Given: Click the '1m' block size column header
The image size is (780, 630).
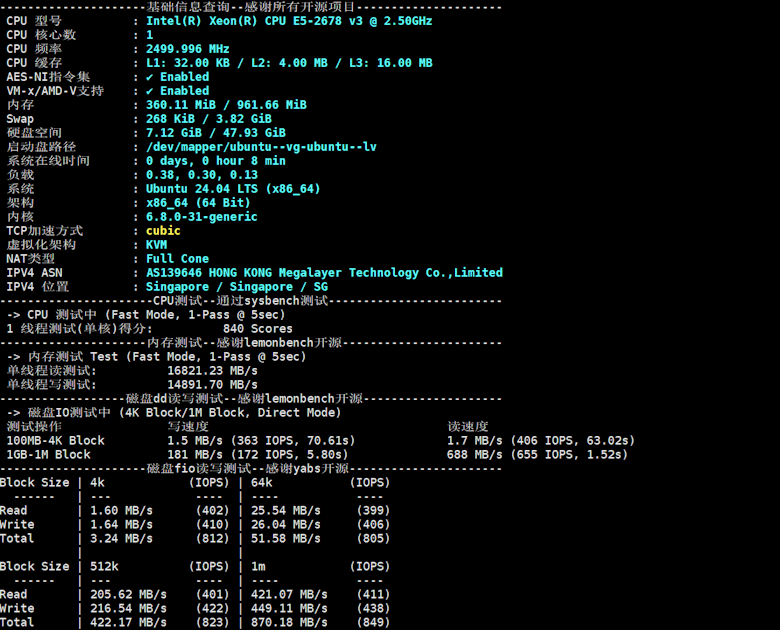Looking at the screenshot, I should 258,567.
